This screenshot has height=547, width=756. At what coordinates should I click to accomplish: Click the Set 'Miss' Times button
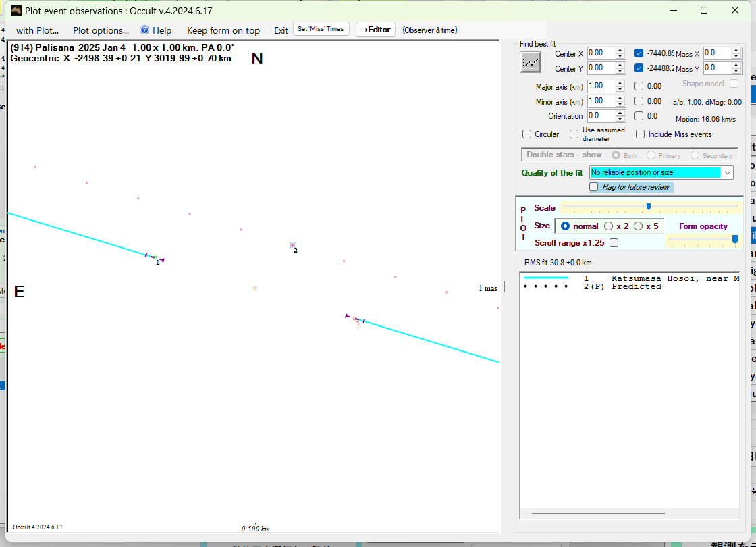click(x=321, y=29)
